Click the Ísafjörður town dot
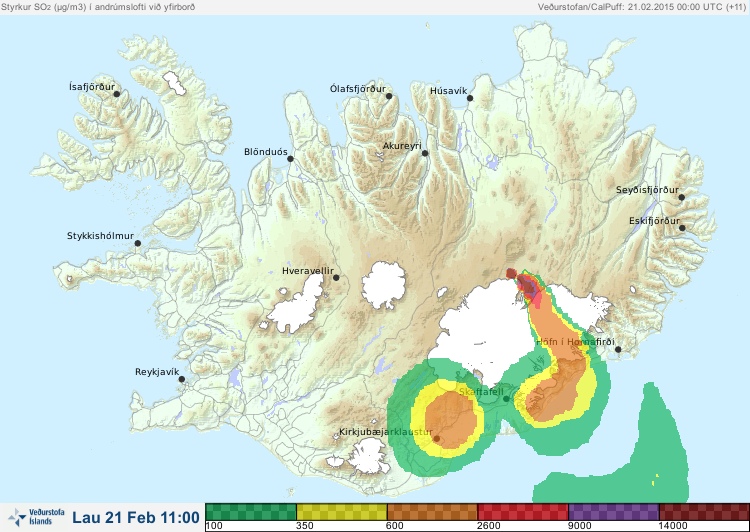Viewport: 750px width, 532px height. [x=117, y=94]
